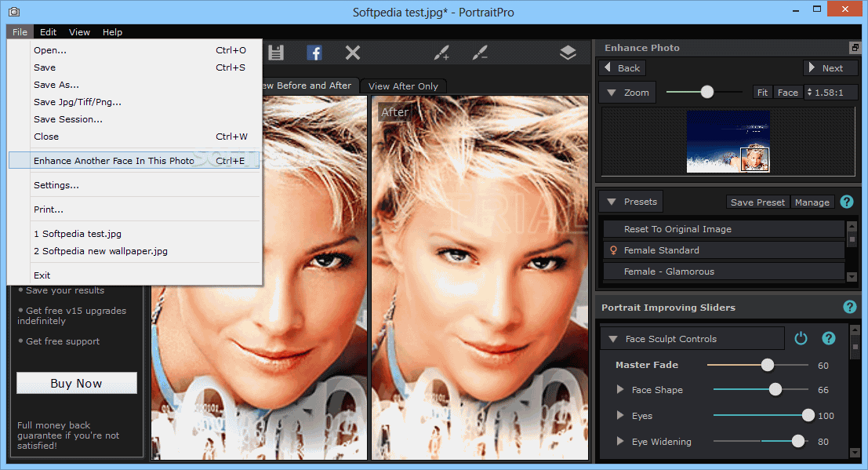
Task: Select Enhance Another Face In This Photo
Action: 135,161
